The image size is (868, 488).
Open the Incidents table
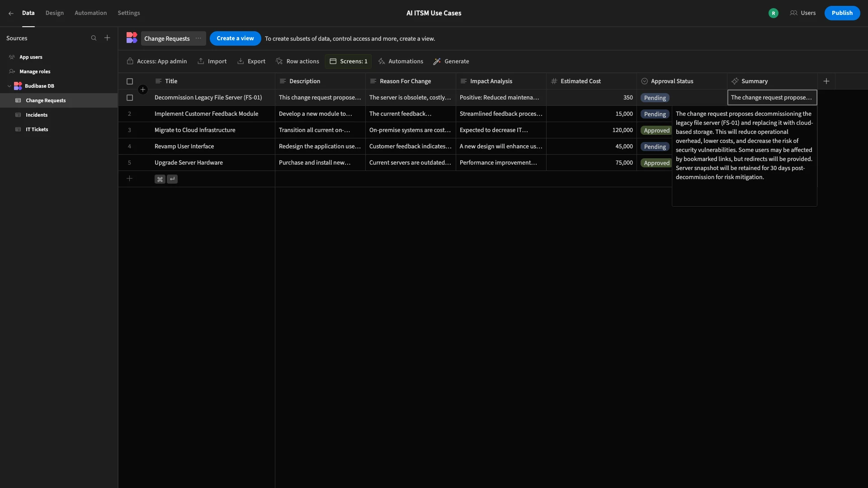37,115
